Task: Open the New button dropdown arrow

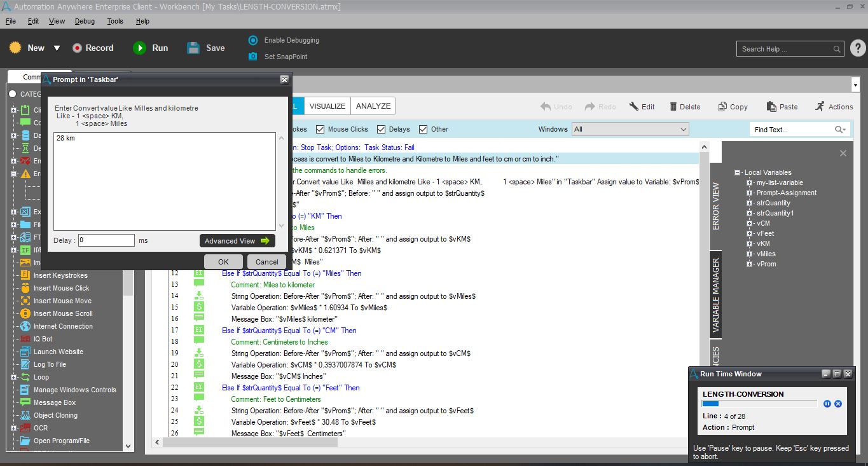Action: click(x=57, y=48)
